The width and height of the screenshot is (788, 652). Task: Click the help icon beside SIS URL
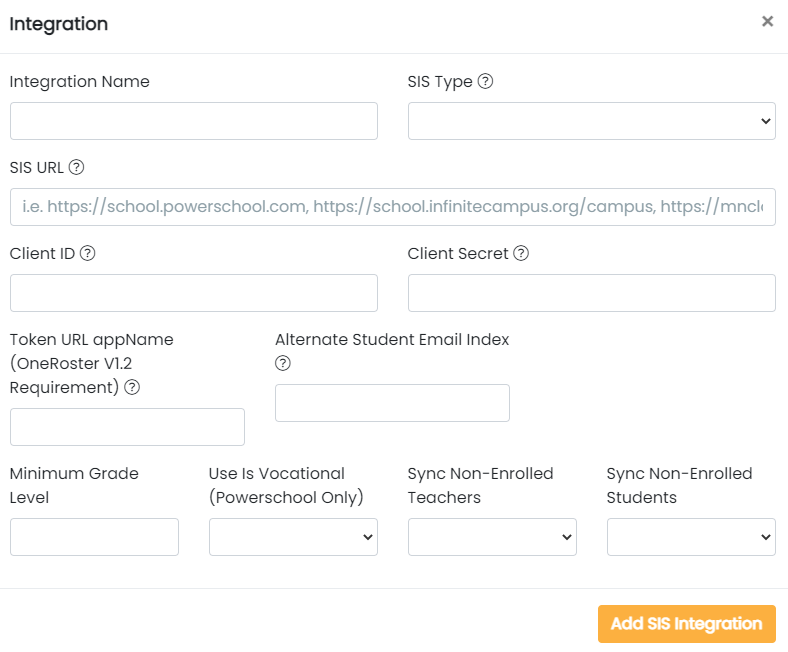[76, 167]
